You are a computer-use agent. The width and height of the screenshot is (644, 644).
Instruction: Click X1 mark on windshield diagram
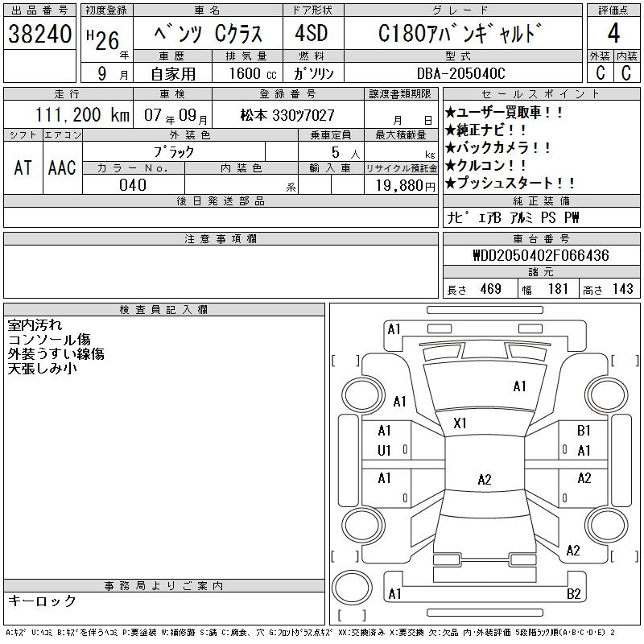click(460, 423)
